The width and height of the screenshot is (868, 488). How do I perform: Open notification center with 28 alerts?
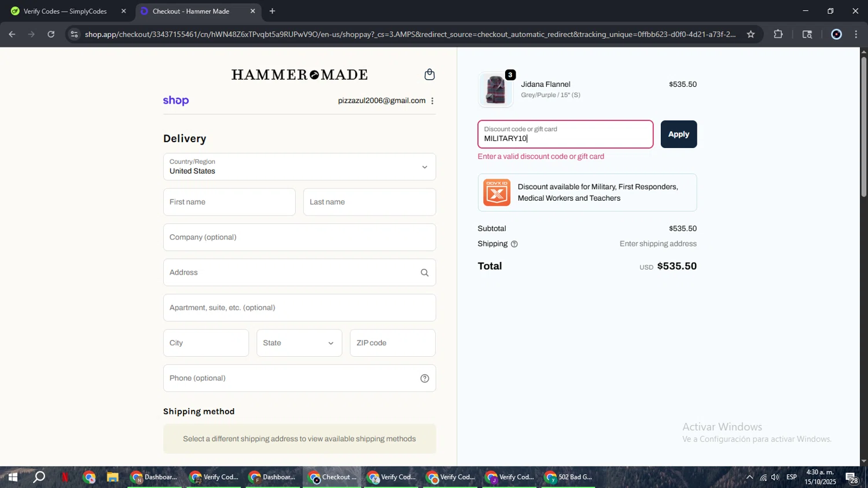pos(852,477)
